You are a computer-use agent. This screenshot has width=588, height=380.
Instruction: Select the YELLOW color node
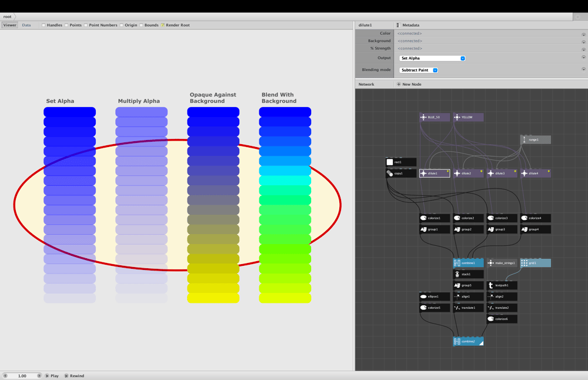pos(468,118)
